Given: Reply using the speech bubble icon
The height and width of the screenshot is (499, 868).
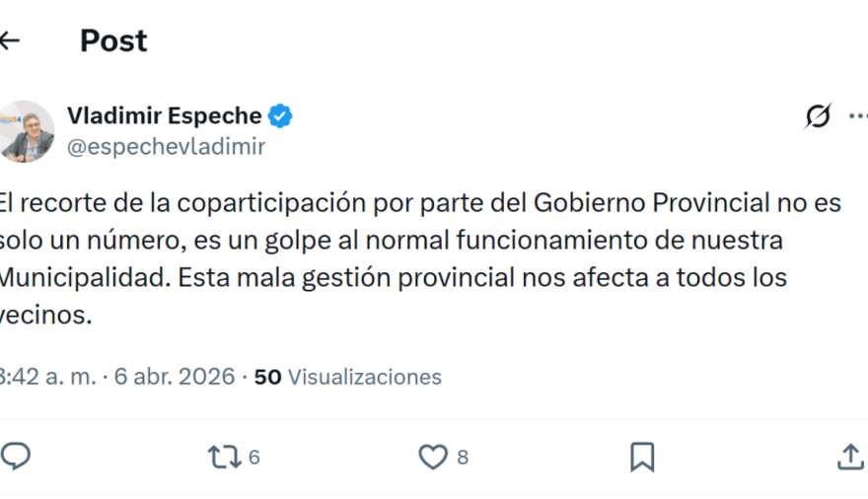Looking at the screenshot, I should [x=15, y=456].
